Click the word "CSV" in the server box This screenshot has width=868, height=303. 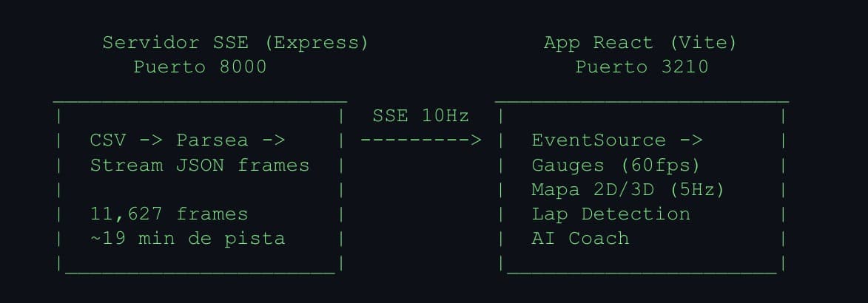108,140
